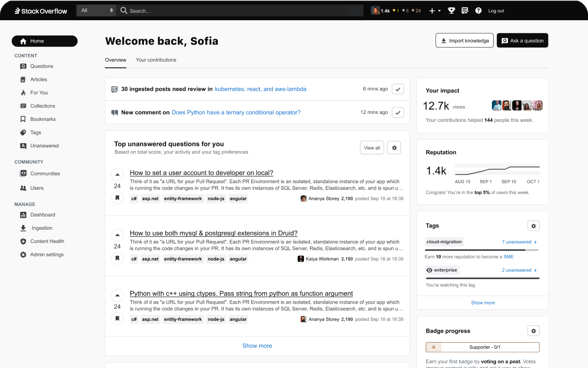Click the For You flame icon

click(x=23, y=93)
